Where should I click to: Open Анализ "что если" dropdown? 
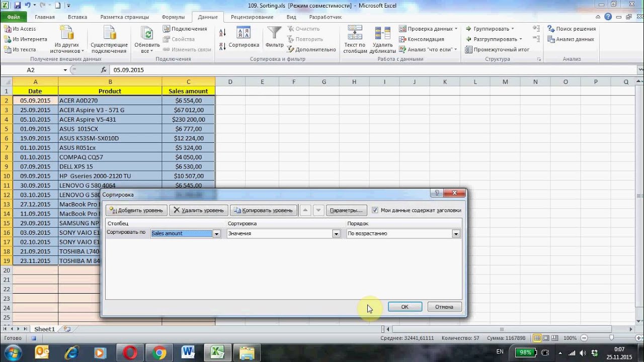pos(428,49)
